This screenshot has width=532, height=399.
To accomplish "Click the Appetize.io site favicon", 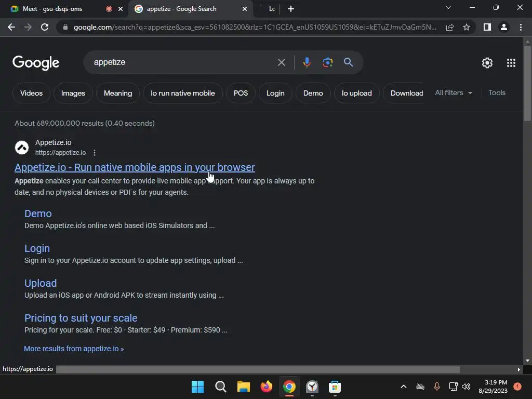I will point(22,148).
